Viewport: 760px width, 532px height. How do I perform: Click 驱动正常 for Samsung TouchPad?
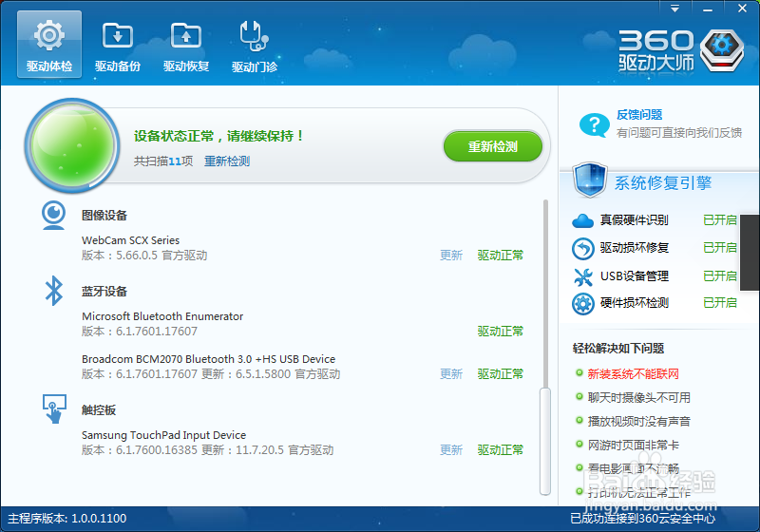(x=501, y=450)
